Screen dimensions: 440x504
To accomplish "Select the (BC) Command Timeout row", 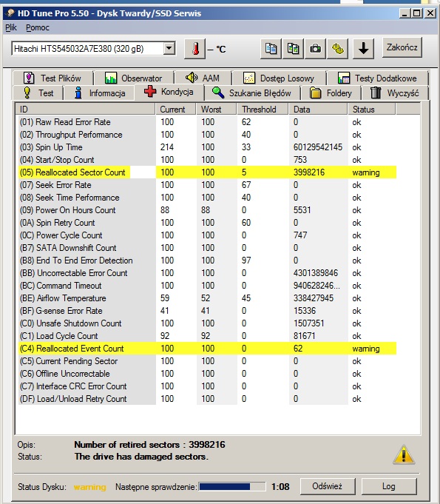I will click(208, 286).
